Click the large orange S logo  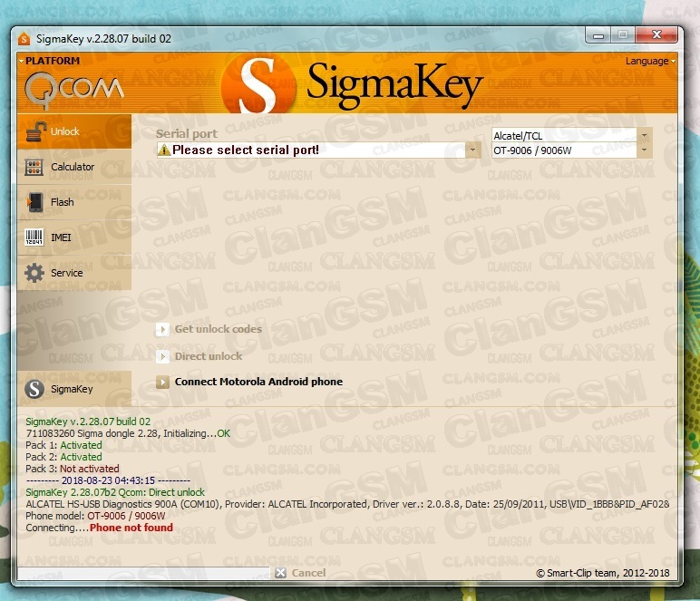[258, 85]
